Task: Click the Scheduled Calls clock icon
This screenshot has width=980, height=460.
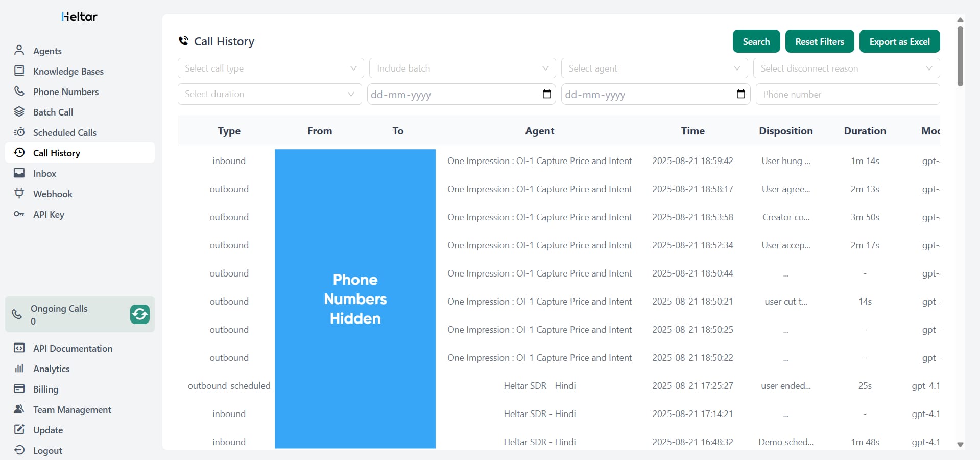Action: click(19, 132)
